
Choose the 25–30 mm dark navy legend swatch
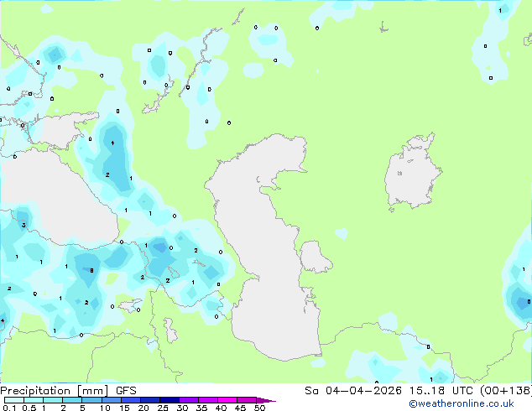click(x=170, y=400)
